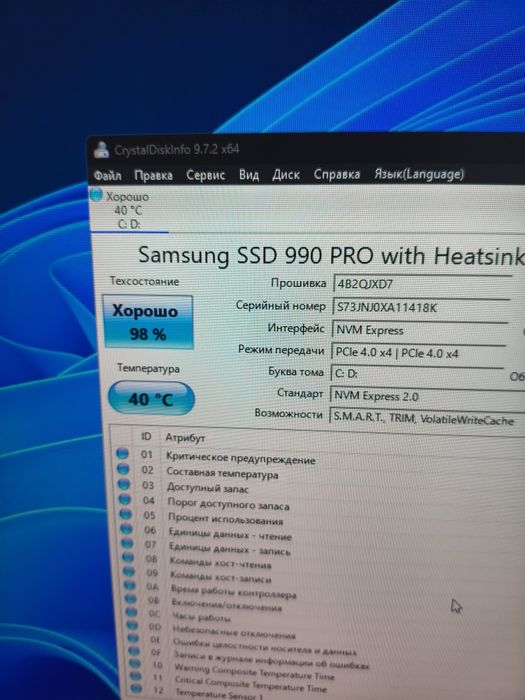
Task: Click status orb of Часы работы row
Action: click(x=131, y=612)
